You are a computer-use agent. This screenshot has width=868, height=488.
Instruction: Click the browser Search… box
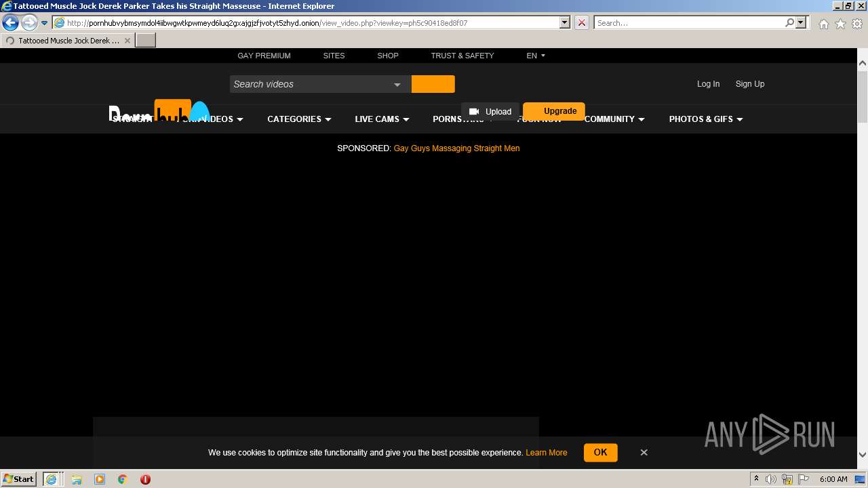click(688, 22)
